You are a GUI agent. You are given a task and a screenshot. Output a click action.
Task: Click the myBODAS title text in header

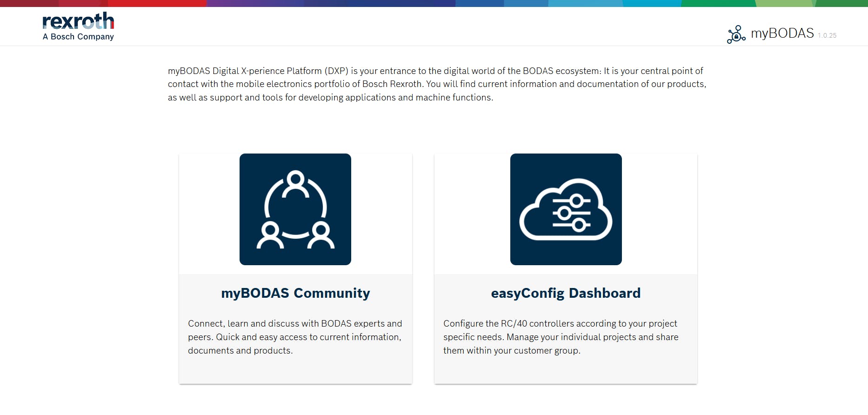click(x=782, y=33)
